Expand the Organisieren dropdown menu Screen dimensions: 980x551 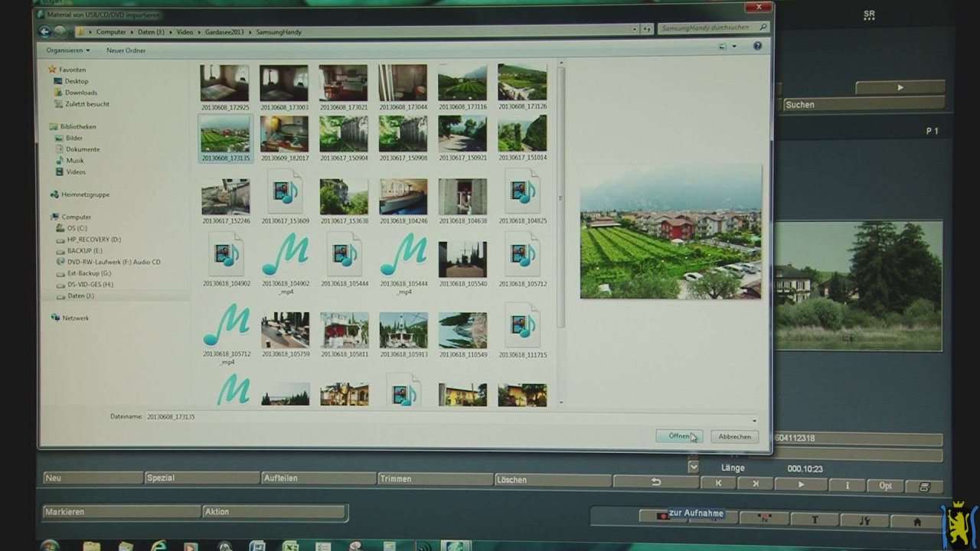pos(68,51)
